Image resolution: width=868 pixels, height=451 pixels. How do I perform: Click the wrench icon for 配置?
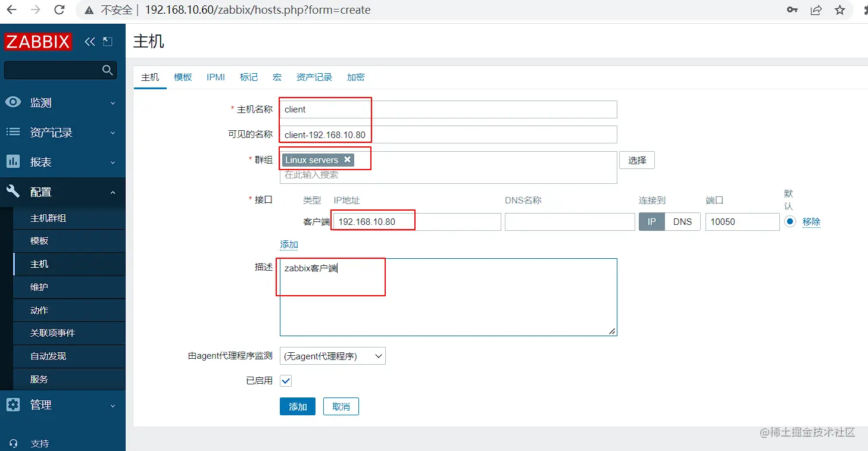click(x=13, y=191)
